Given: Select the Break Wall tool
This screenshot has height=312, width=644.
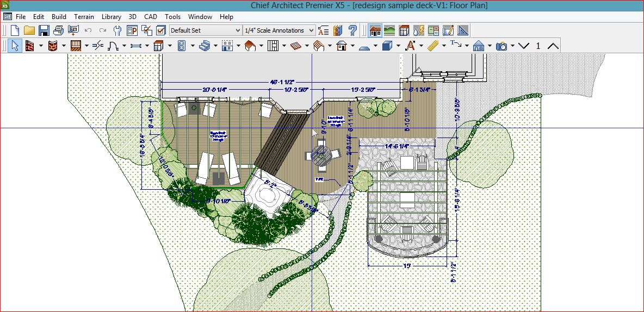Looking at the screenshot, I should 98,46.
